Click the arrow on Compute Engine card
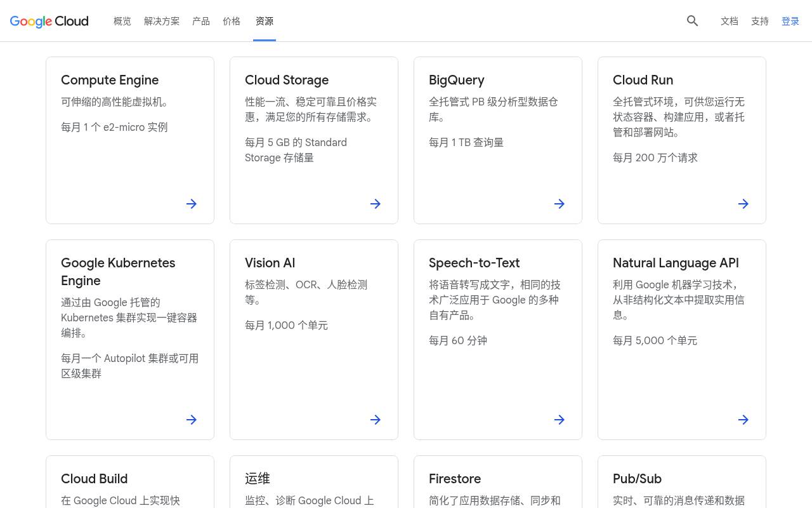Image resolution: width=812 pixels, height=508 pixels. coord(192,204)
